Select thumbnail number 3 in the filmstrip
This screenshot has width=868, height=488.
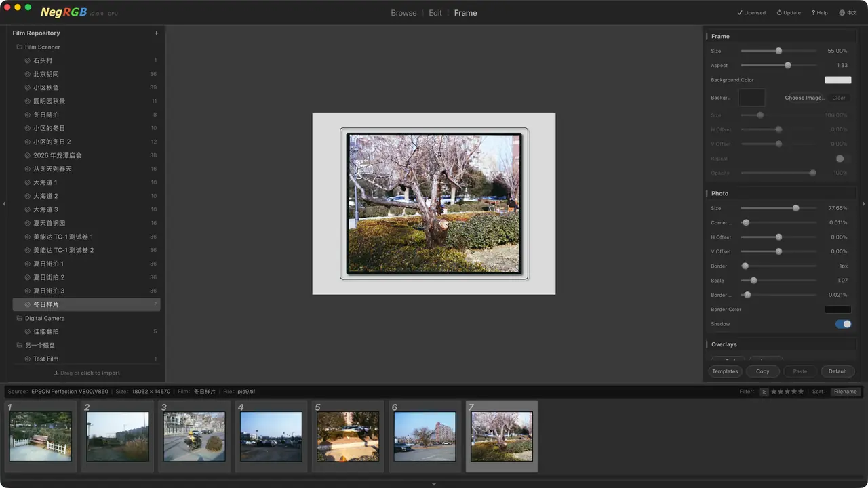click(195, 436)
